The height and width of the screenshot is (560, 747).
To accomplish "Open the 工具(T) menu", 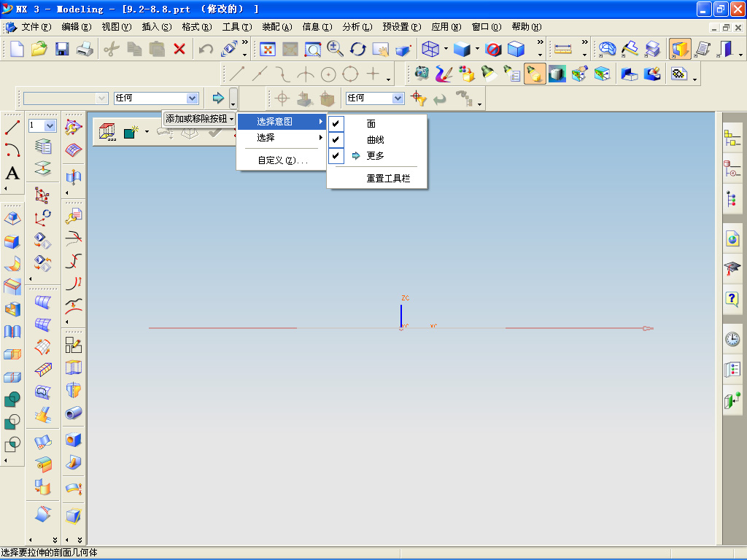I will click(237, 27).
